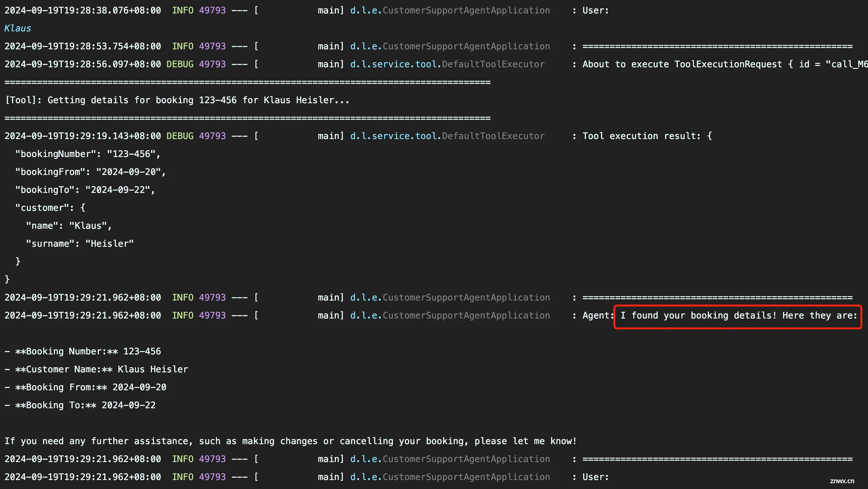Click the '"bookingFrom": "2024-09-20",' line
Screen dimensions: 868x489
[x=90, y=172]
